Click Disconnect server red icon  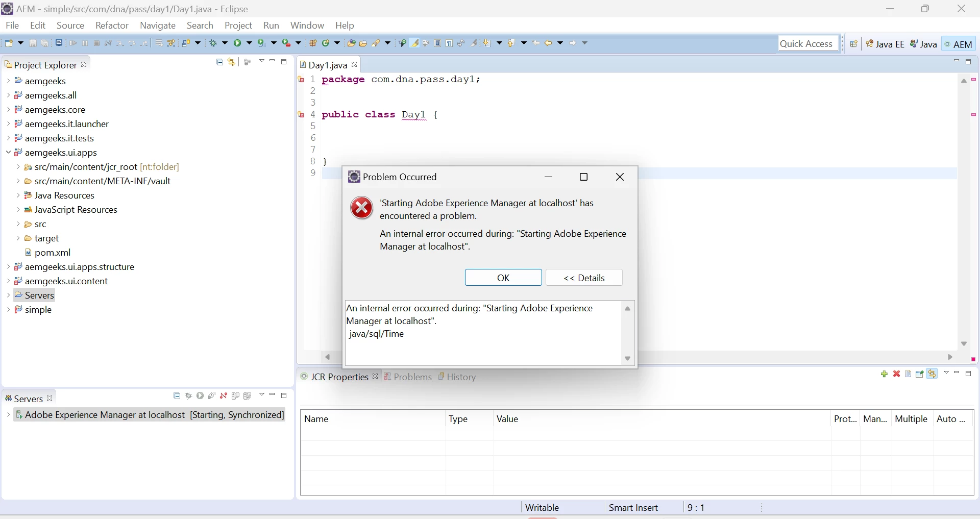coord(224,396)
